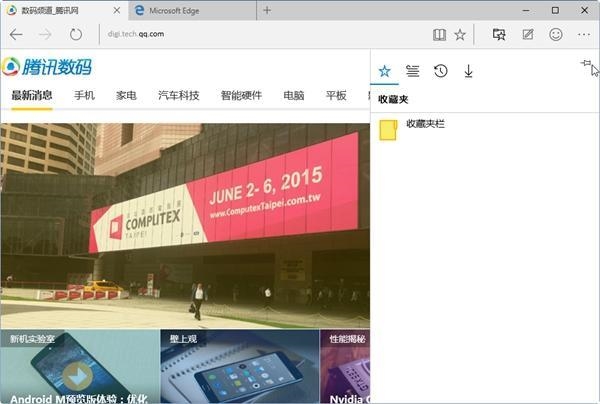Screen dimensions: 600x404
Task: Open the 手机 category
Action: point(84,95)
